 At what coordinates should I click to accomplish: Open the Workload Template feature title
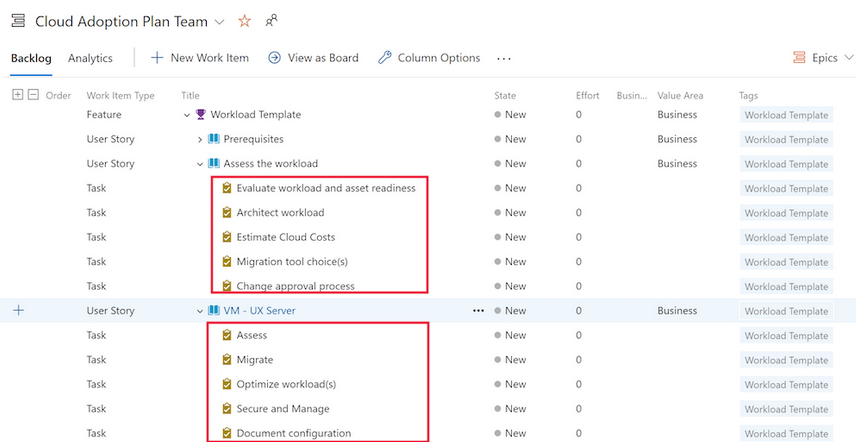pyautogui.click(x=255, y=115)
